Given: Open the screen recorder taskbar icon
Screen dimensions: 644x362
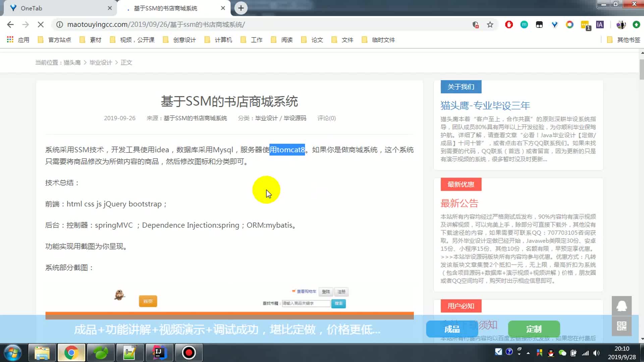Looking at the screenshot, I should [189, 353].
